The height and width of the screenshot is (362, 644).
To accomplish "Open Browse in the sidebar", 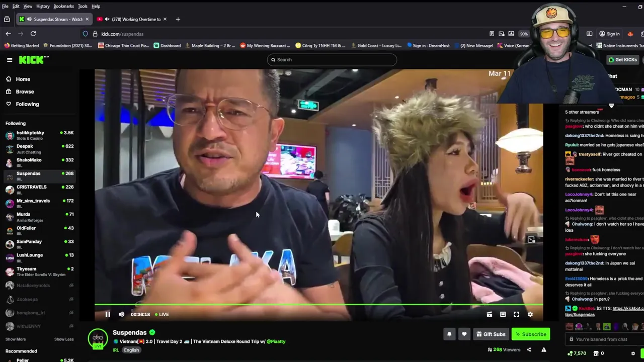I will click(x=25, y=92).
